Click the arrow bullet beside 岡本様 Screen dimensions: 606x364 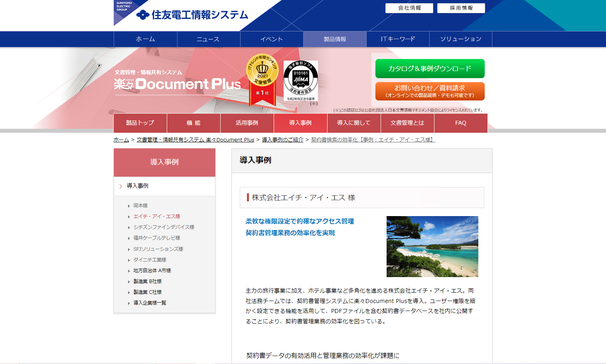tap(129, 206)
